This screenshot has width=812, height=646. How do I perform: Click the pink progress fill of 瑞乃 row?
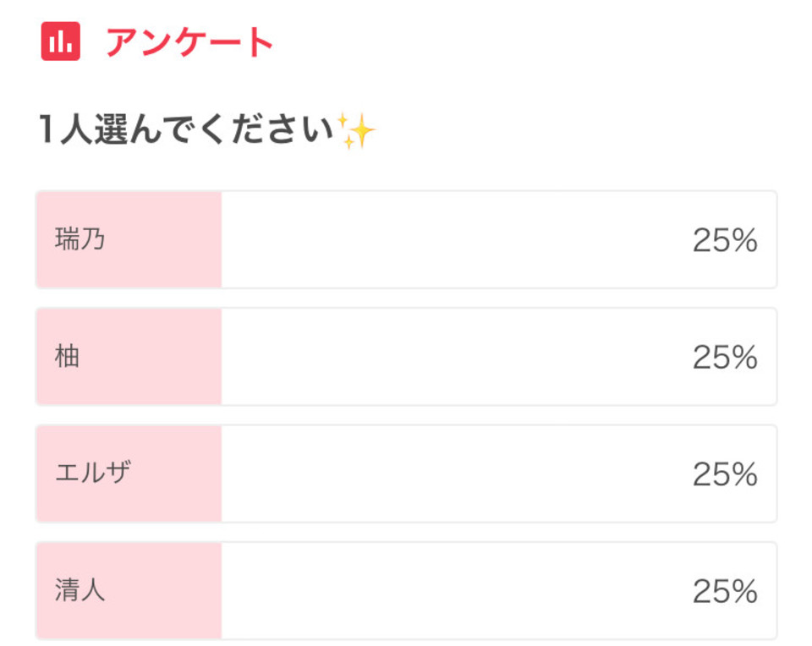[x=129, y=239]
